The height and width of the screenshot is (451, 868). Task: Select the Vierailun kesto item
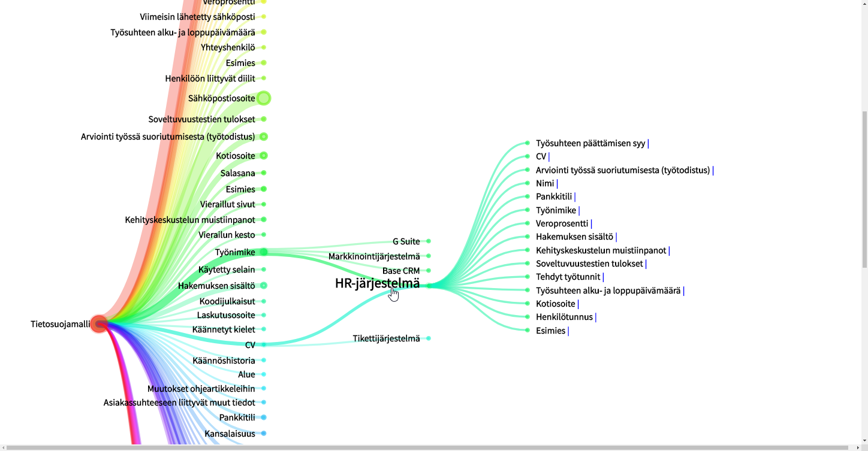[x=227, y=235]
